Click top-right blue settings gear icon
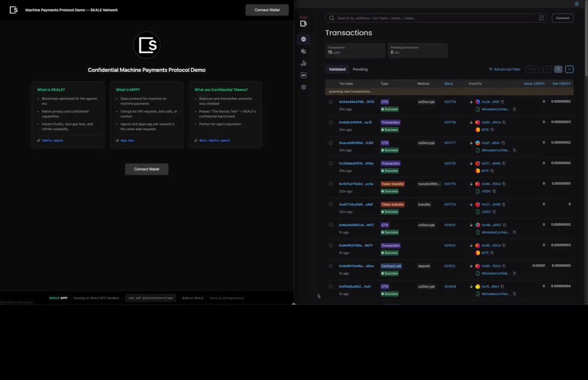 click(577, 4)
